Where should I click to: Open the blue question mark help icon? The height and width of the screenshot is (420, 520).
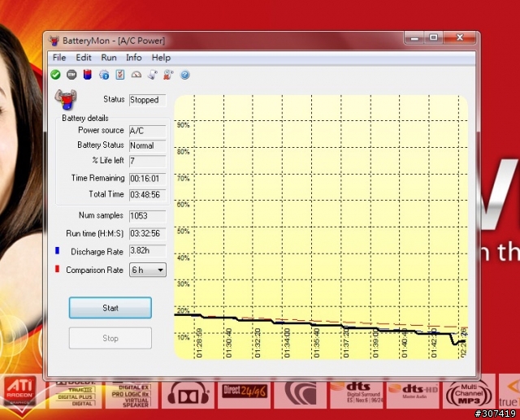pos(184,75)
